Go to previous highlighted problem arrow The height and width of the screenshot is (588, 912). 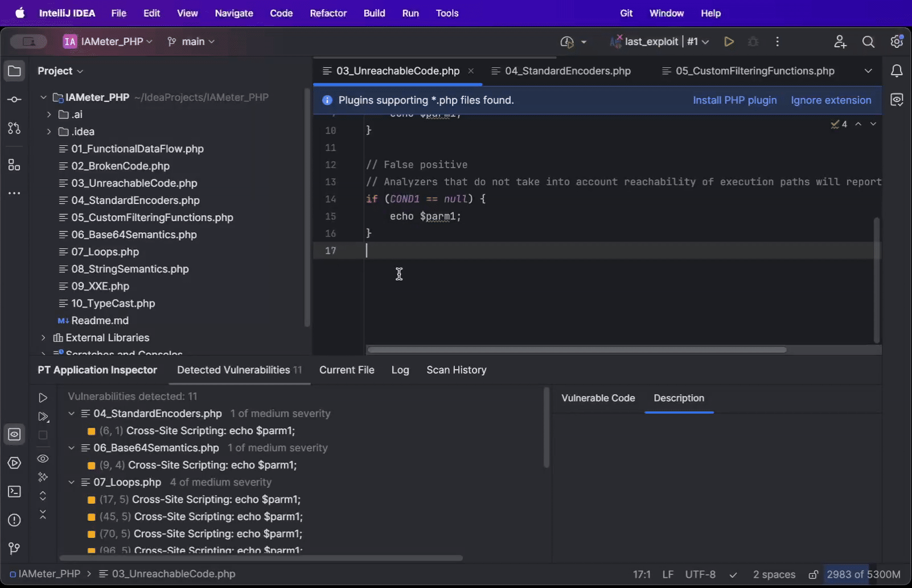click(x=858, y=124)
